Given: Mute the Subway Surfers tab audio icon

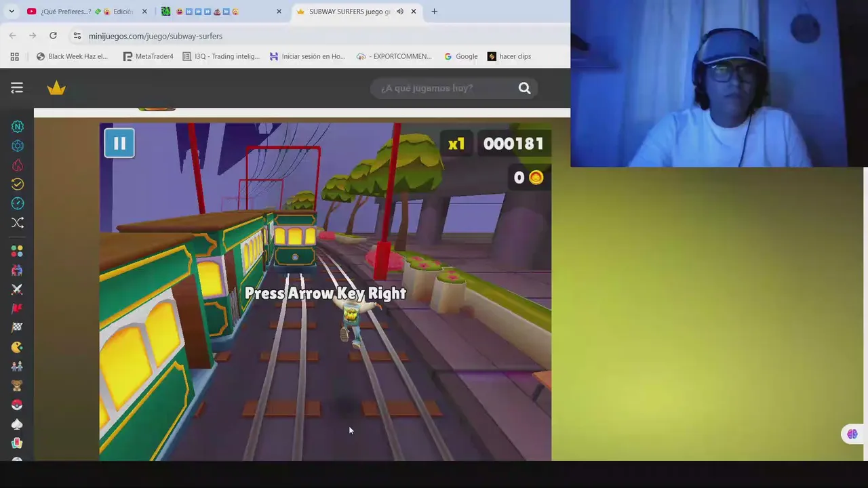Looking at the screenshot, I should tap(399, 12).
